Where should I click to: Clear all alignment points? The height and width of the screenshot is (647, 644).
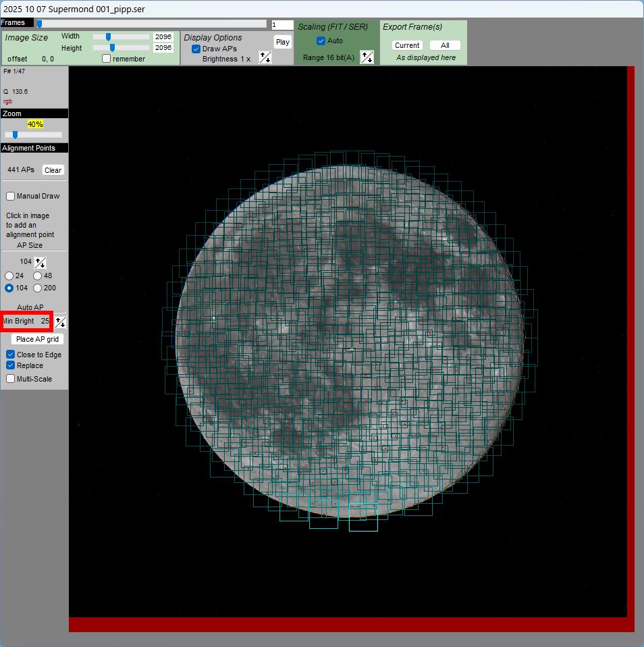pos(53,170)
